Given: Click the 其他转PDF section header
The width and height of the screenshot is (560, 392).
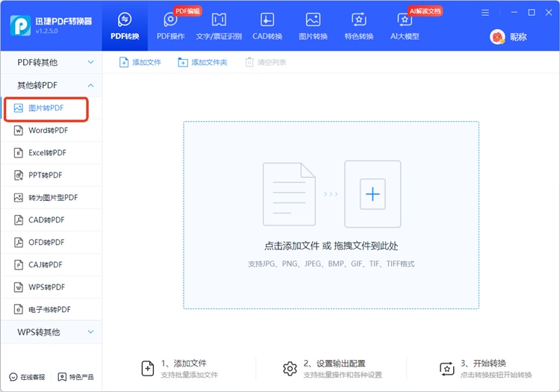Looking at the screenshot, I should point(52,85).
